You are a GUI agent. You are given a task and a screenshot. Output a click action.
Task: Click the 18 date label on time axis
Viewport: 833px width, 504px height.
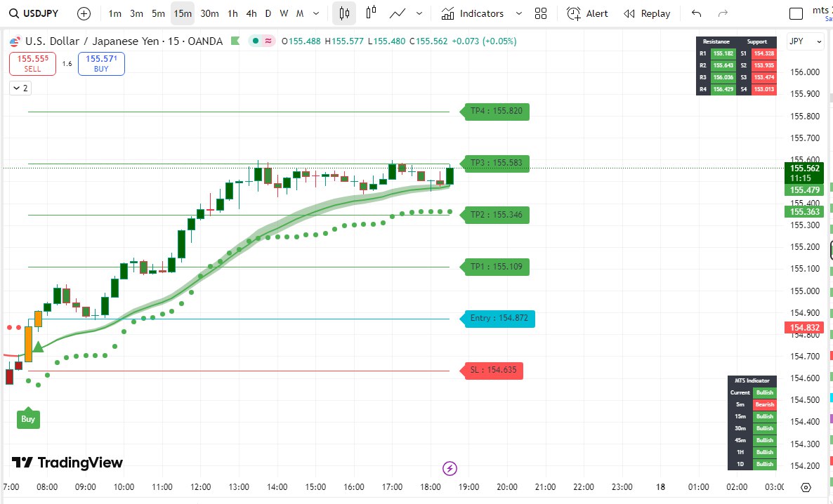point(660,487)
